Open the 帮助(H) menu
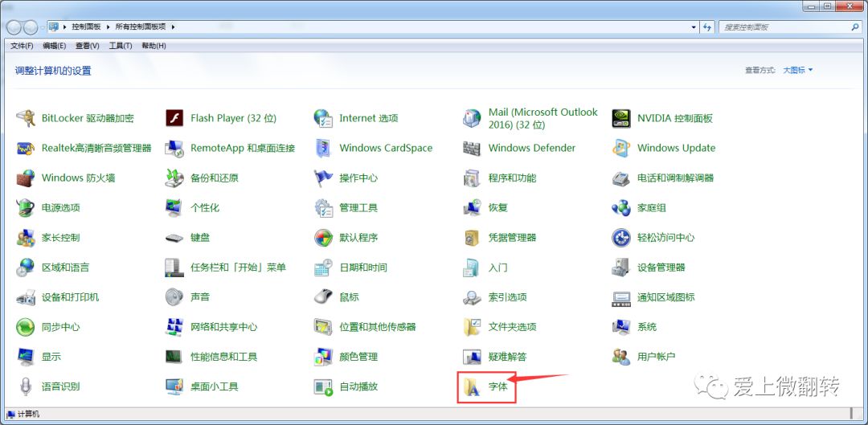This screenshot has height=425, width=868. point(154,46)
